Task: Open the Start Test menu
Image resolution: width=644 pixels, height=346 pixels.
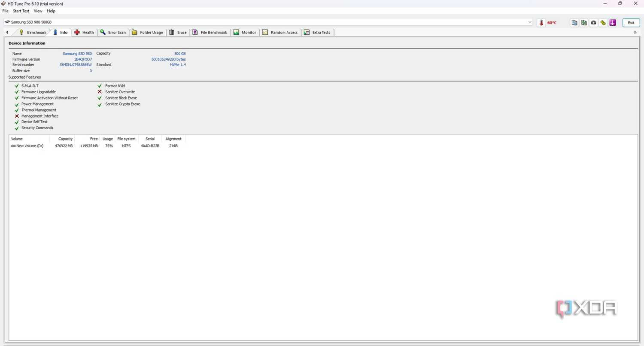Action: point(21,11)
